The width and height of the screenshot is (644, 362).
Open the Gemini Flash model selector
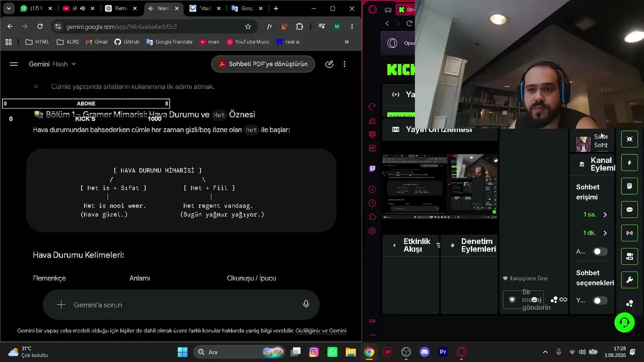[52, 64]
